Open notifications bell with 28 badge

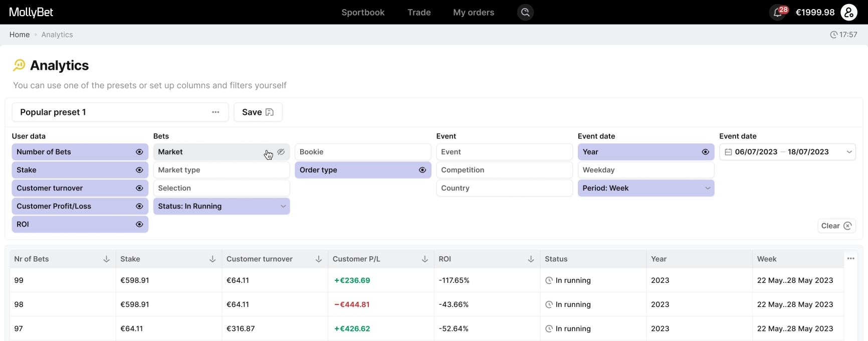pos(778,13)
